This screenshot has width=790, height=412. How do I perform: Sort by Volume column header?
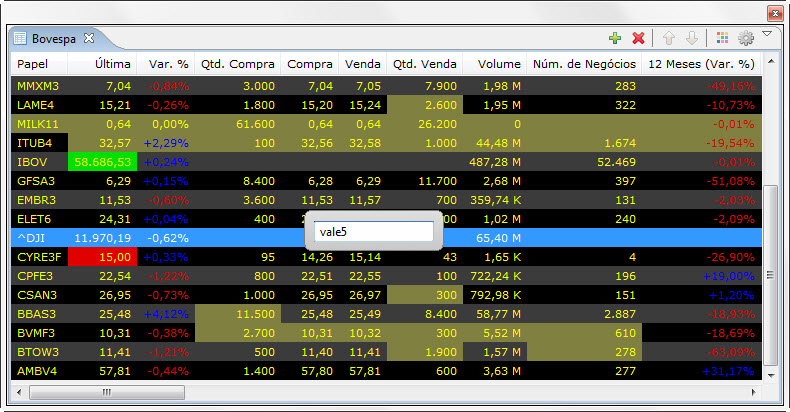pos(495,64)
